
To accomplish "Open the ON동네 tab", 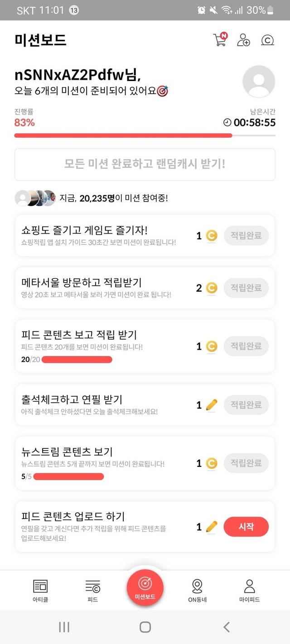I will coord(197,591).
